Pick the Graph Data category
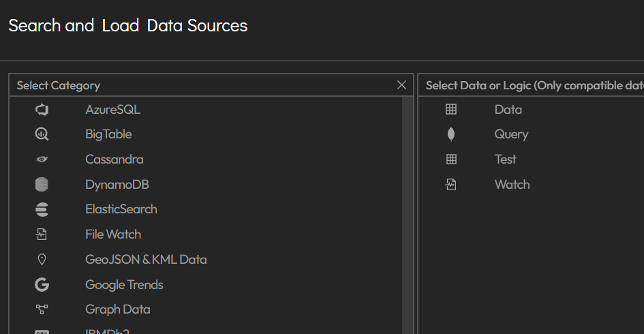 (118, 309)
